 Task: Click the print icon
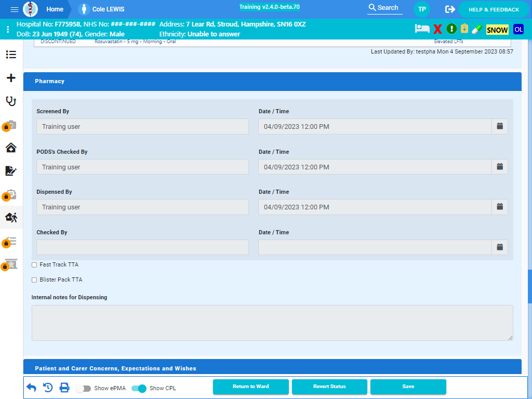pyautogui.click(x=64, y=388)
